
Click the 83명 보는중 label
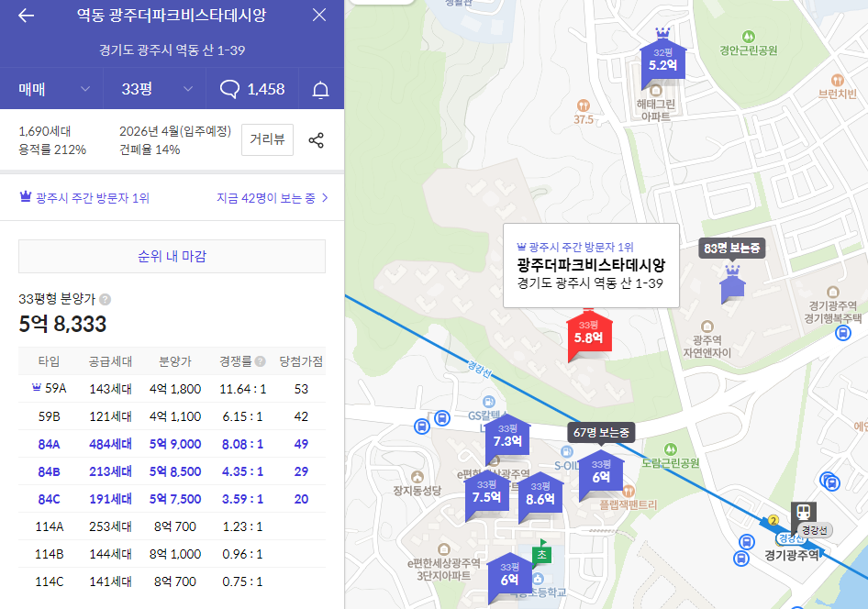[x=732, y=249]
